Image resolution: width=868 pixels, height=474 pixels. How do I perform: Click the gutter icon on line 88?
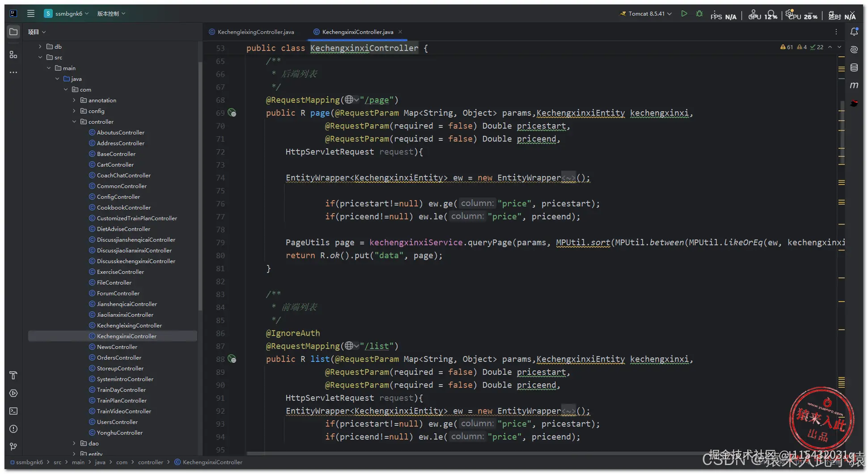pos(232,359)
